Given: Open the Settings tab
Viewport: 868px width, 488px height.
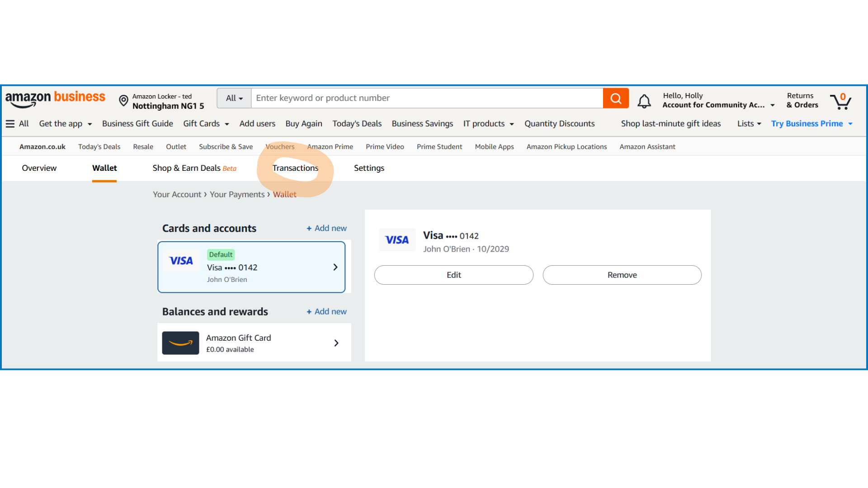Looking at the screenshot, I should pyautogui.click(x=369, y=168).
